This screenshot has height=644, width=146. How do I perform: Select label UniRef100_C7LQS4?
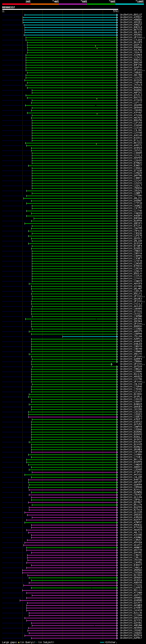click(x=131, y=40)
